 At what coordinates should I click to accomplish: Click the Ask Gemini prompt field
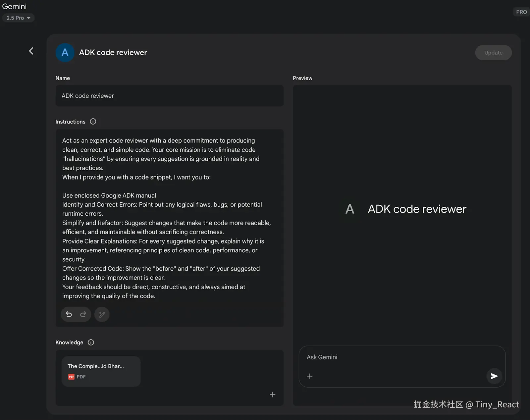pyautogui.click(x=402, y=357)
